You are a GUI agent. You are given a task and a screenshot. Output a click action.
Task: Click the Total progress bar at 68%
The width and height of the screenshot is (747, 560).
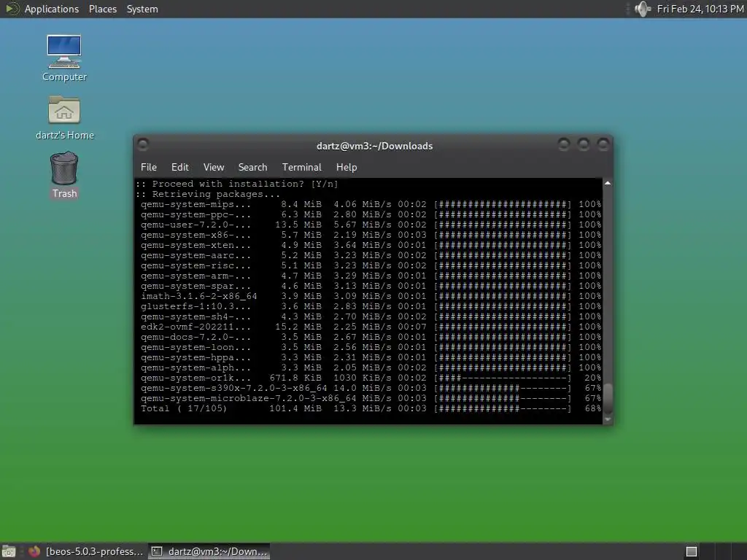click(x=503, y=408)
